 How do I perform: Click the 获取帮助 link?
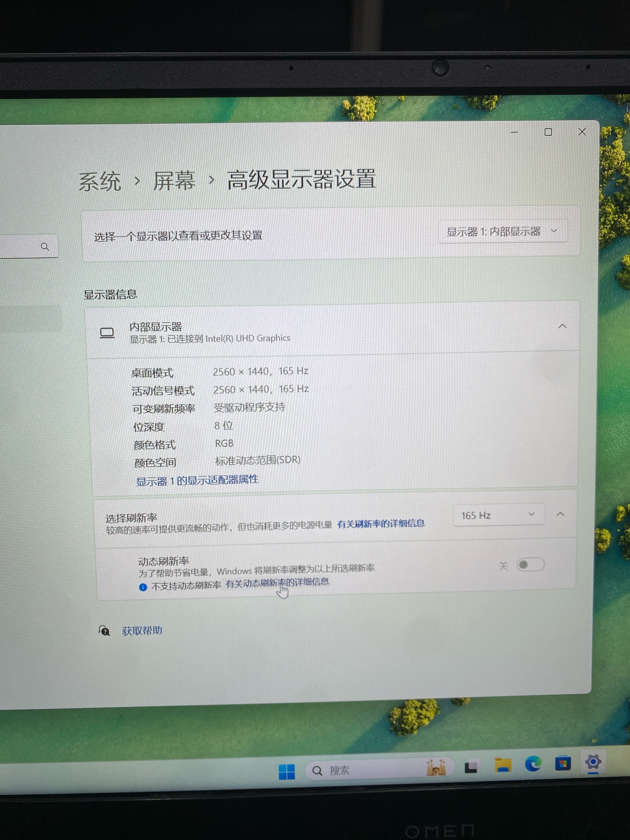(142, 630)
